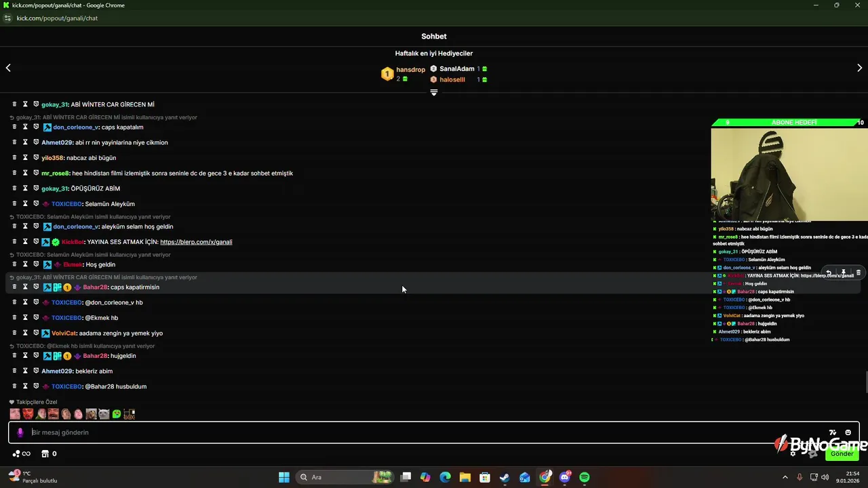Open hansdrop's profile in top gifters

click(x=411, y=70)
